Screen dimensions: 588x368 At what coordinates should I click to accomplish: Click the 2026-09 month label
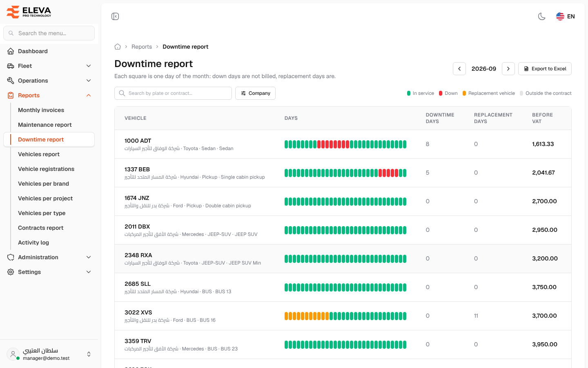(484, 69)
